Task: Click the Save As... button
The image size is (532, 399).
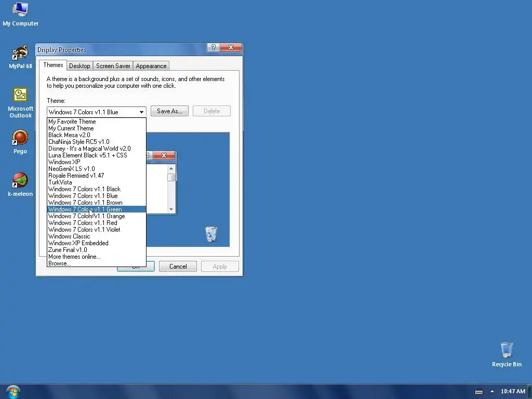Action: coord(169,111)
